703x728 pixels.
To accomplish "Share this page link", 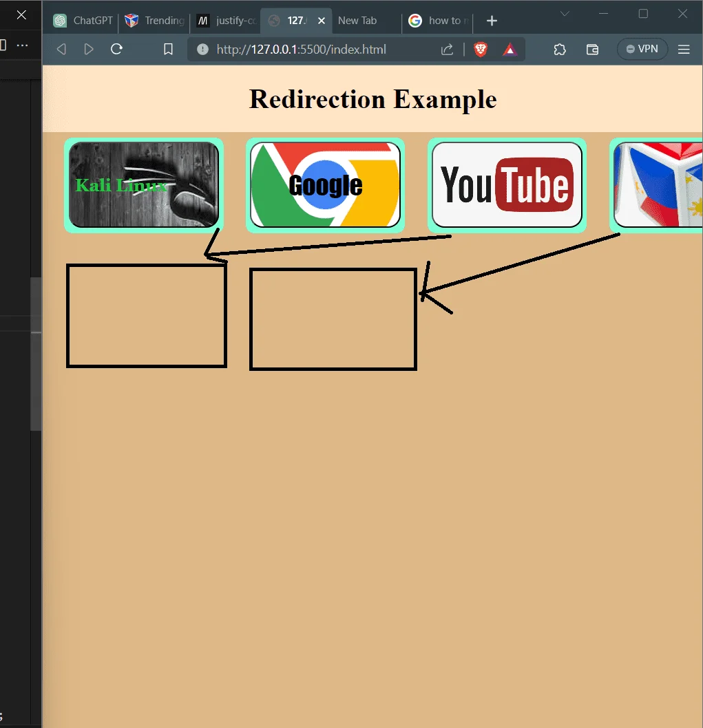I will pos(447,50).
